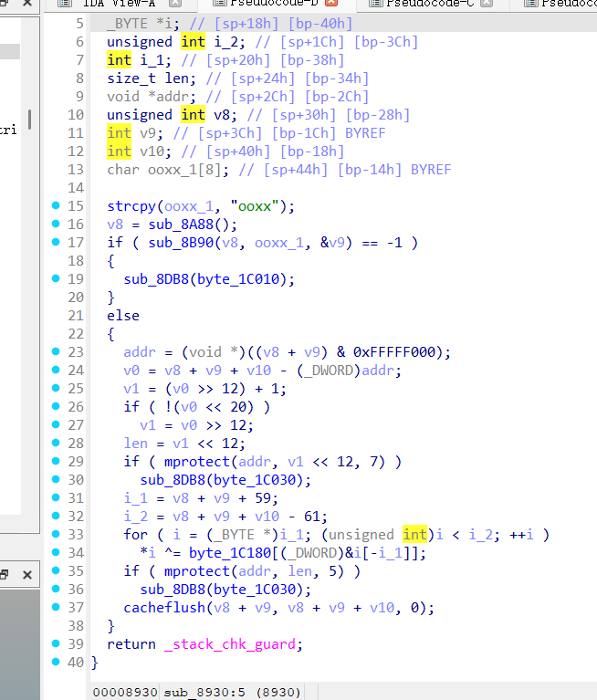597x700 pixels.
Task: Close the Pseudocode-C tab
Action: tap(487, 4)
